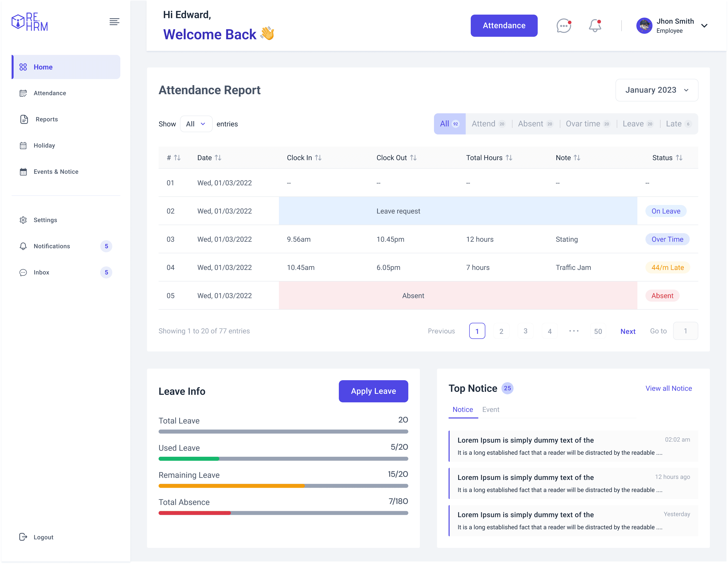Open the View all Notice link

point(669,388)
